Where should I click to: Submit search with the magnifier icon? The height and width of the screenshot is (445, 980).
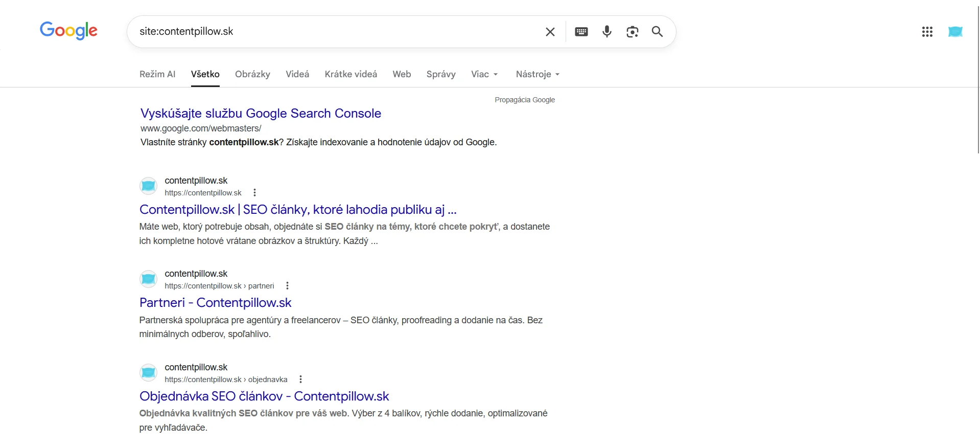click(x=657, y=32)
